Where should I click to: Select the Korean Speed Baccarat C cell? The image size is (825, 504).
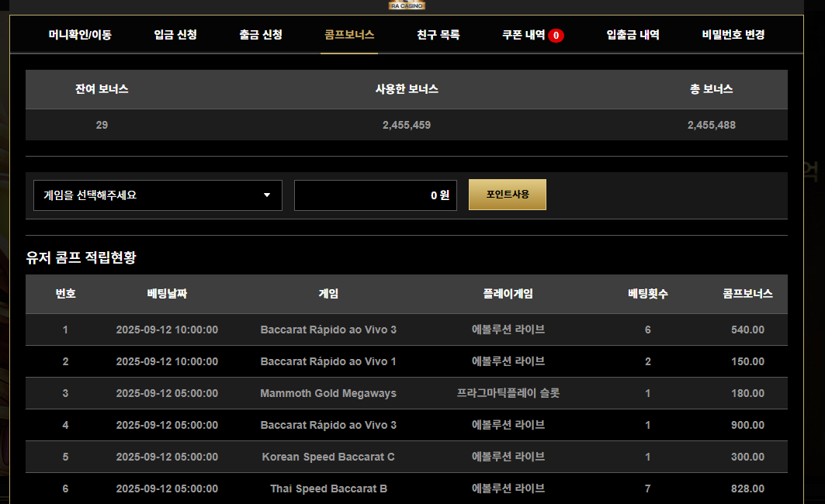tap(328, 457)
